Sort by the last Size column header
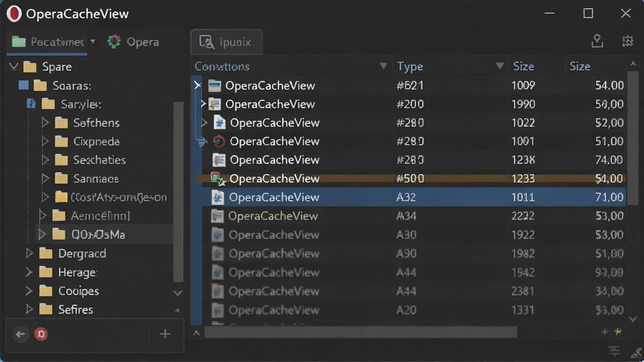 pos(580,66)
